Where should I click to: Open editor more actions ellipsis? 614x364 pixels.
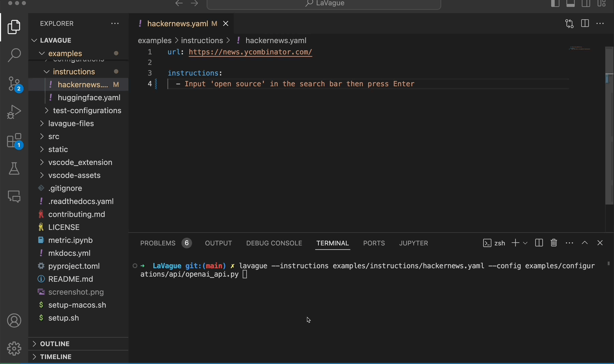600,24
